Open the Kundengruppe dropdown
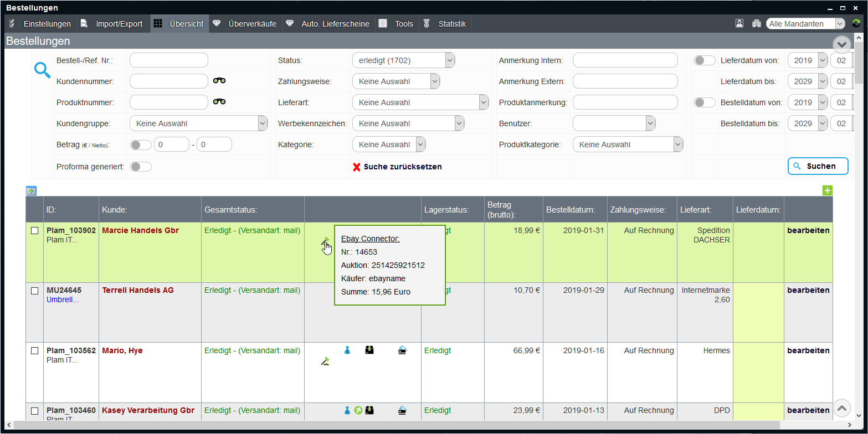 point(199,123)
